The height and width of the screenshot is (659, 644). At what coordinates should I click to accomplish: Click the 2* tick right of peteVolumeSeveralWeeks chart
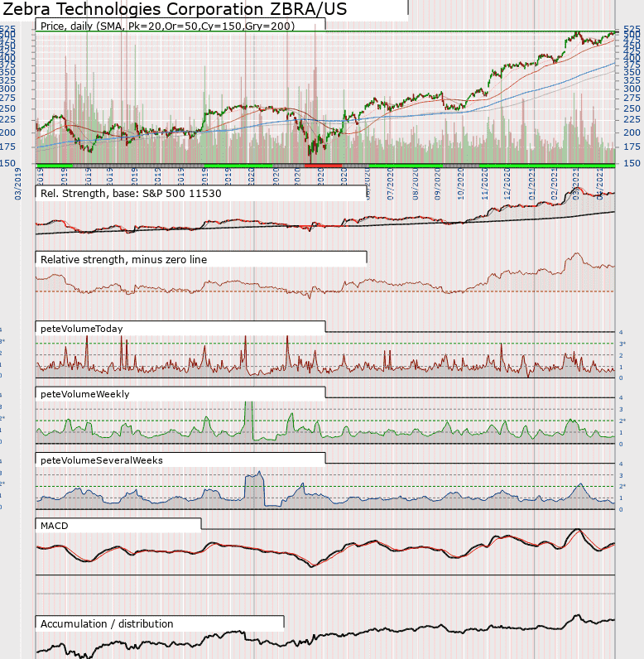point(622,486)
